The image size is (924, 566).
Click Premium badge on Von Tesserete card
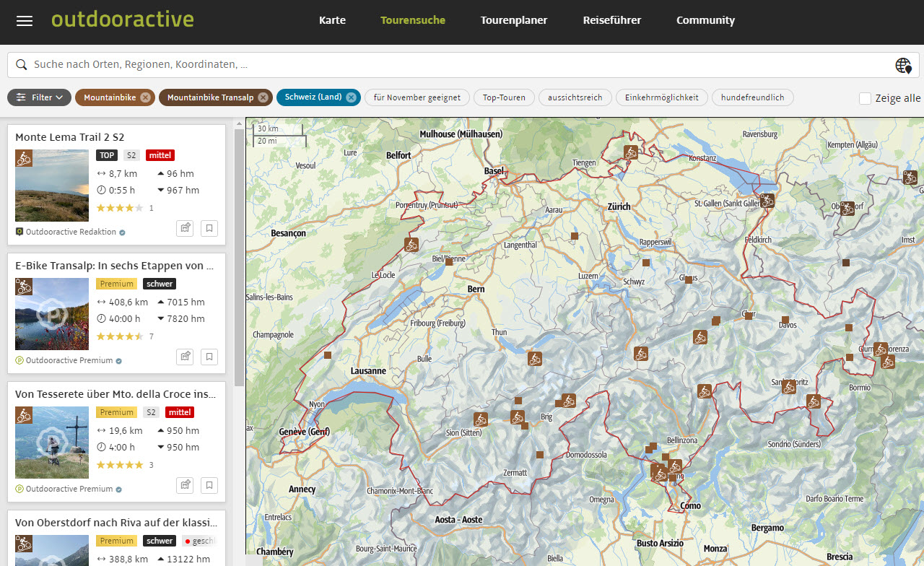117,412
